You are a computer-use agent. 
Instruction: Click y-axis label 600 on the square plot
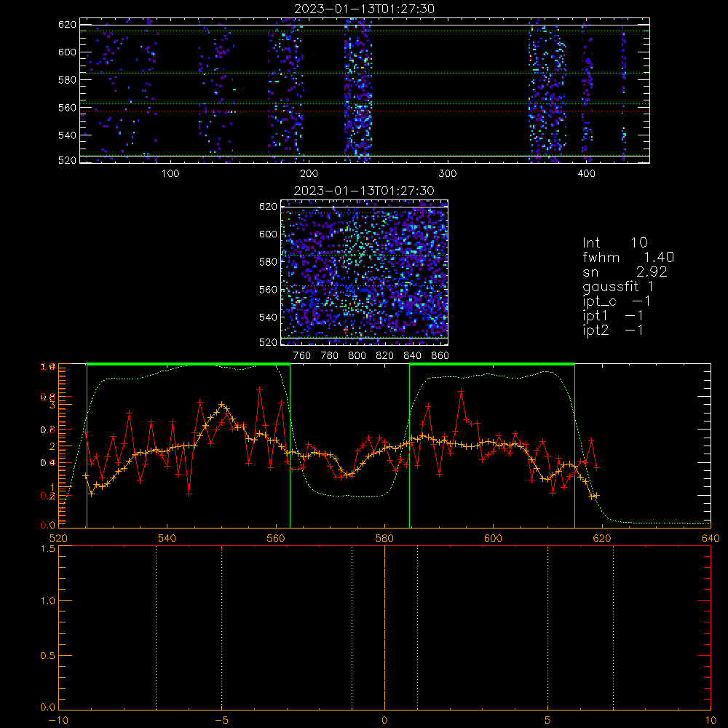[x=269, y=234]
